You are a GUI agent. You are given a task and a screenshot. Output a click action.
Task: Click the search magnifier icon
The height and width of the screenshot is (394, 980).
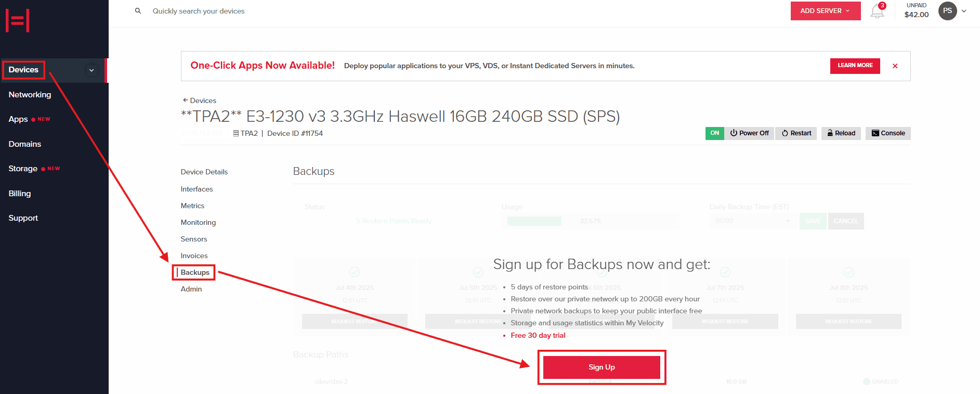coord(138,11)
